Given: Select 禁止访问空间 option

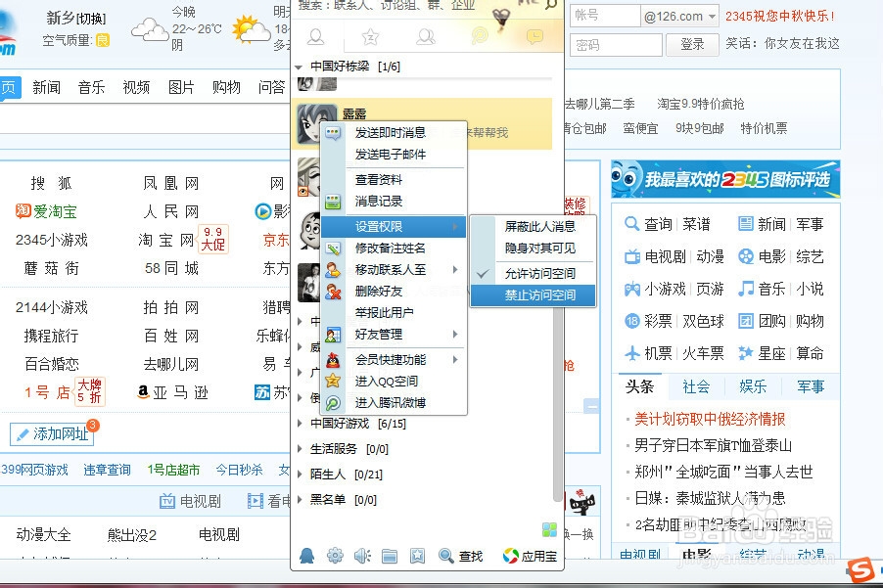Looking at the screenshot, I should 533,295.
